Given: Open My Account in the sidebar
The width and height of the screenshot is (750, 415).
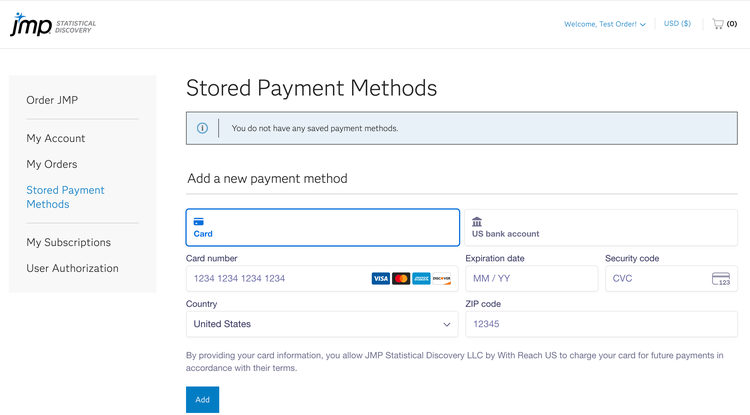Looking at the screenshot, I should pos(55,138).
